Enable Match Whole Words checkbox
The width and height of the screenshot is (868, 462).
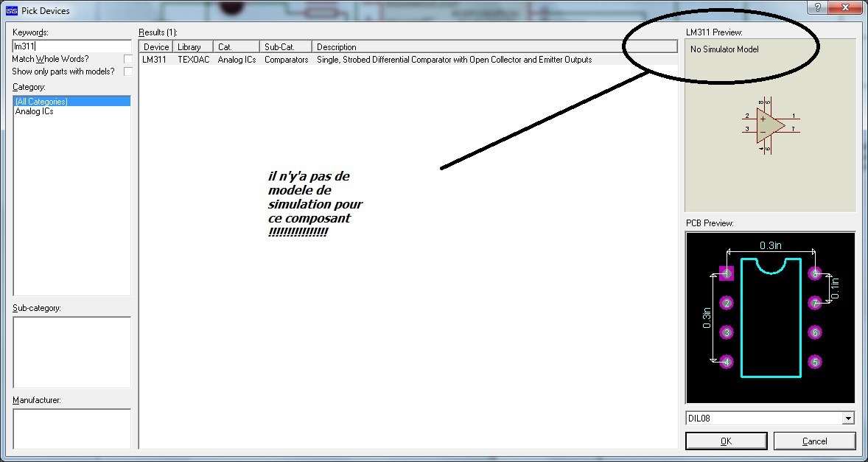[128, 59]
